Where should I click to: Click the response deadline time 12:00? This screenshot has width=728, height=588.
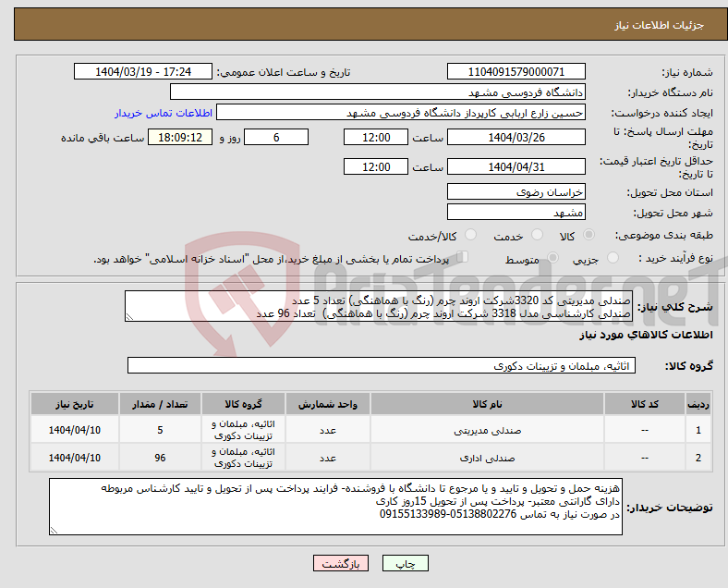point(376,138)
